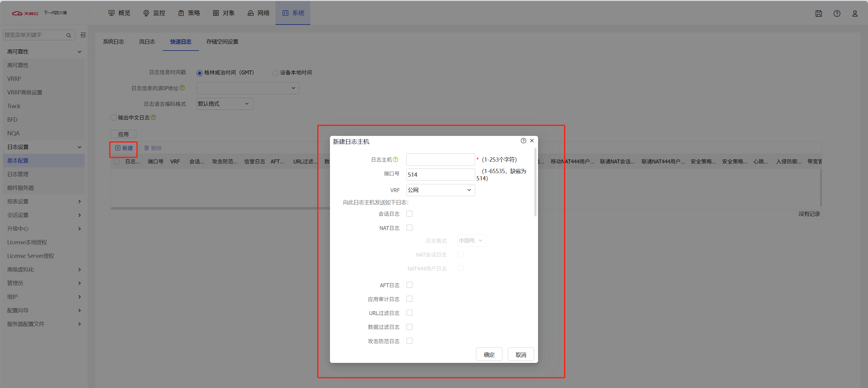This screenshot has width=868, height=388.
Task: Switch to the 系统日志 tab
Action: point(113,41)
